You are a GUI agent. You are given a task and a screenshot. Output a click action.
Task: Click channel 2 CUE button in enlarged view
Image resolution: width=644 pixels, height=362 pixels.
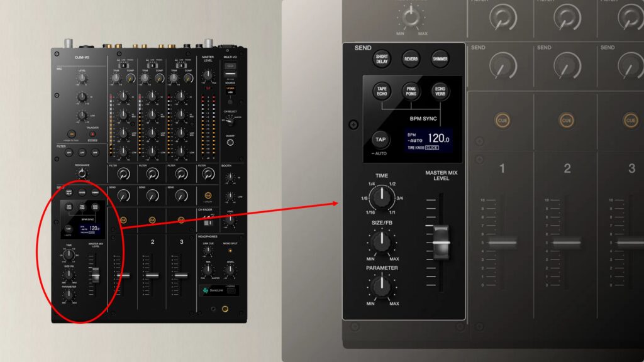click(x=567, y=120)
